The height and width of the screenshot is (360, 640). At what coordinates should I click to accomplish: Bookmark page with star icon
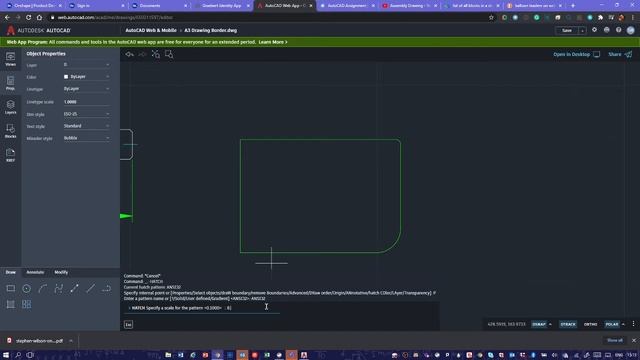[x=491, y=18]
